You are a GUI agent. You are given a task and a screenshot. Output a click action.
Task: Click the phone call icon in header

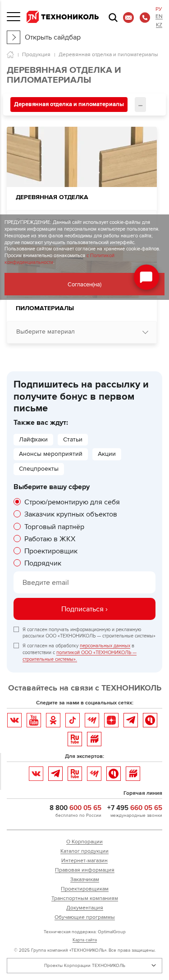tap(145, 18)
